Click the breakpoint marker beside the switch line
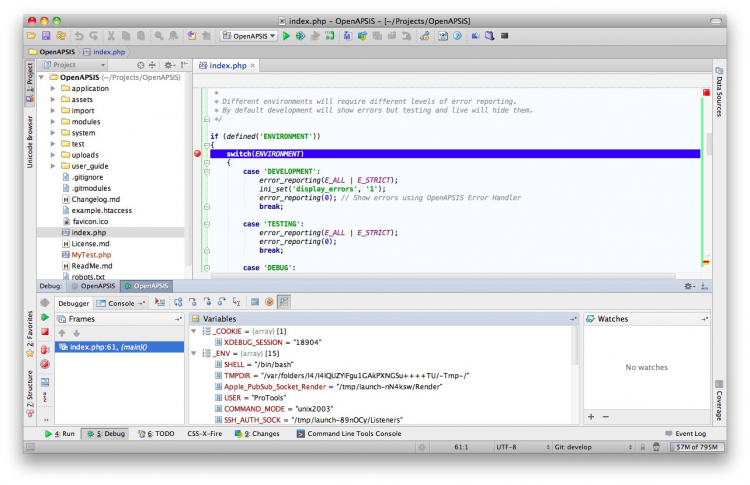Viewport: 750px width, 485px height. tap(198, 154)
